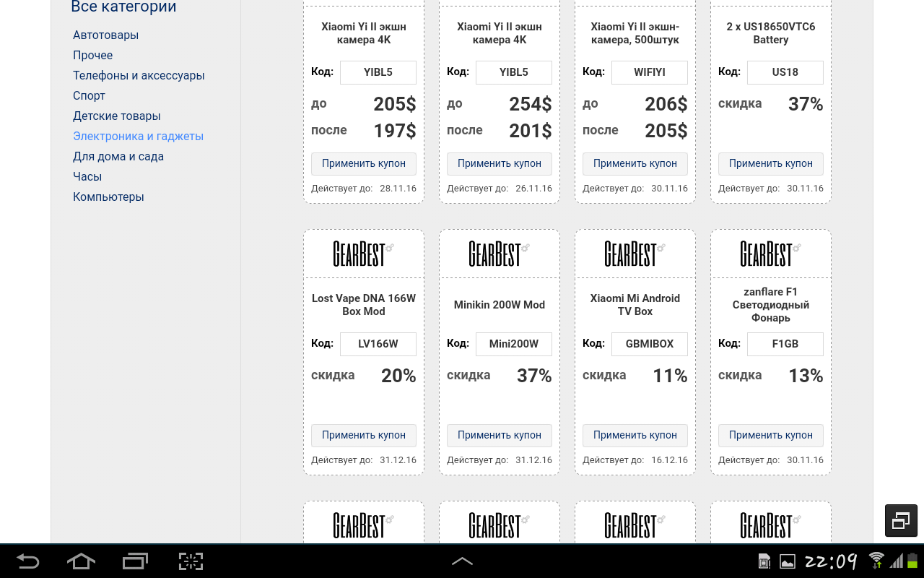Click expiry date 28.11.16

point(398,189)
